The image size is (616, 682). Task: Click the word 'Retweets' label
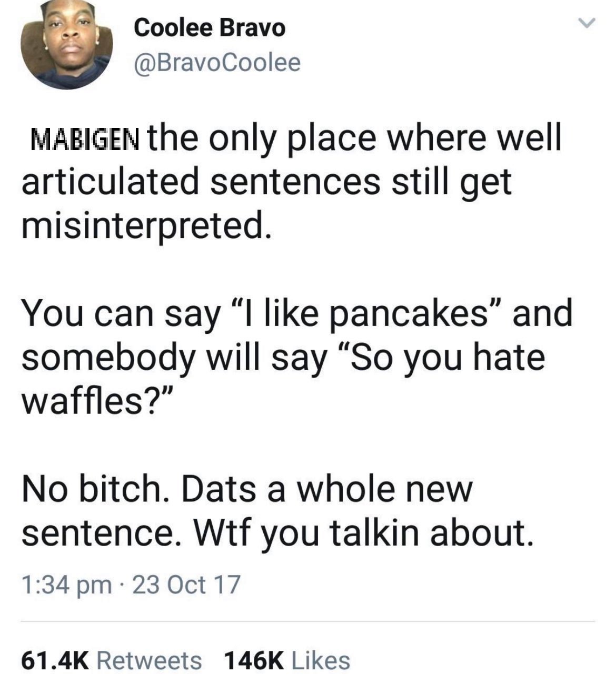tap(150, 660)
